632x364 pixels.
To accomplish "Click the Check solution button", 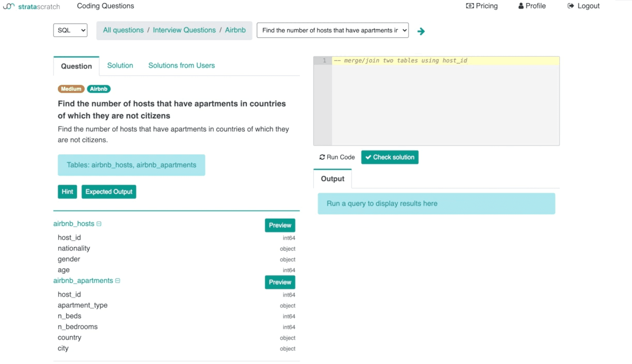I will 389,157.
